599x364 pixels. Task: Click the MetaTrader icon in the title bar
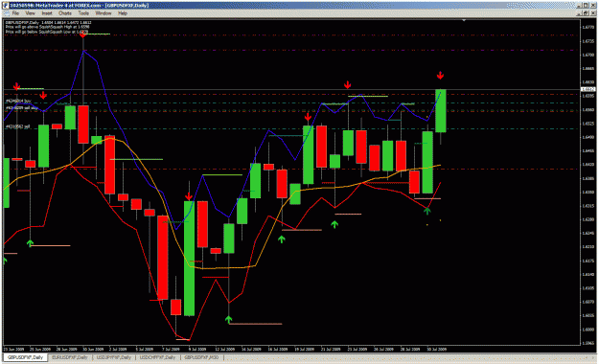(6, 6)
